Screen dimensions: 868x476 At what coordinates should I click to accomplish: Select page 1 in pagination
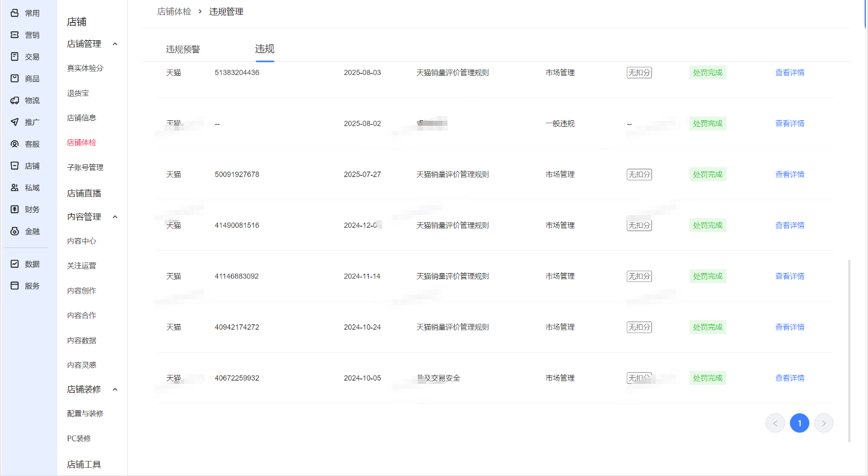tap(799, 423)
